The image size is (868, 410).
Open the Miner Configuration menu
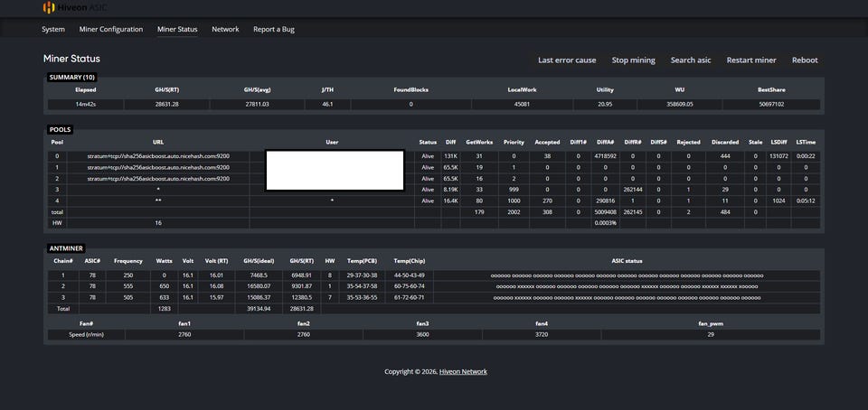coord(110,29)
